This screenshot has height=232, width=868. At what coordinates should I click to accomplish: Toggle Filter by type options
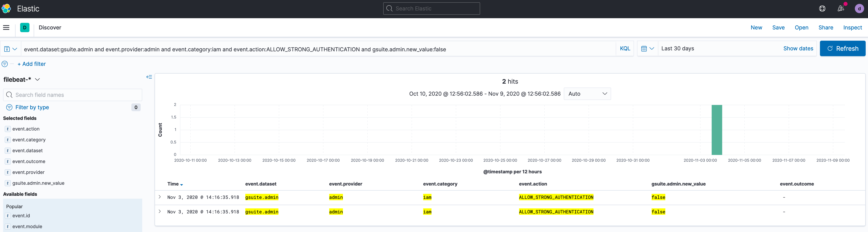click(x=32, y=107)
